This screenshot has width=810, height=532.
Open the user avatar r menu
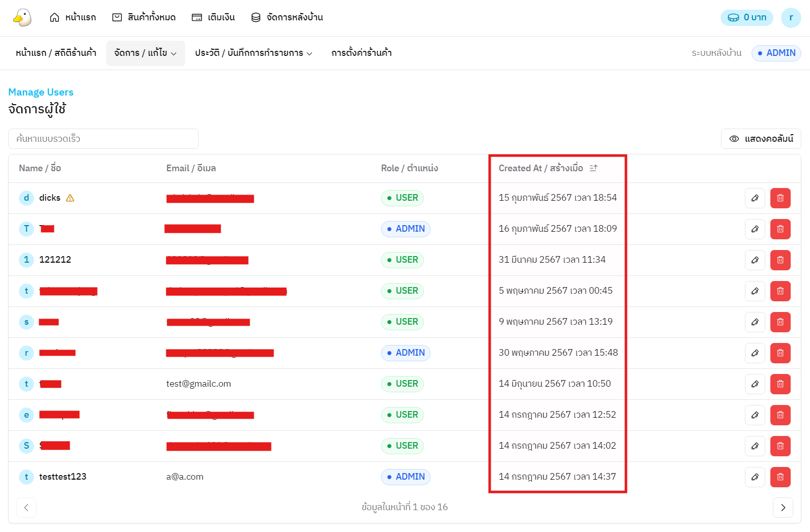[791, 18]
